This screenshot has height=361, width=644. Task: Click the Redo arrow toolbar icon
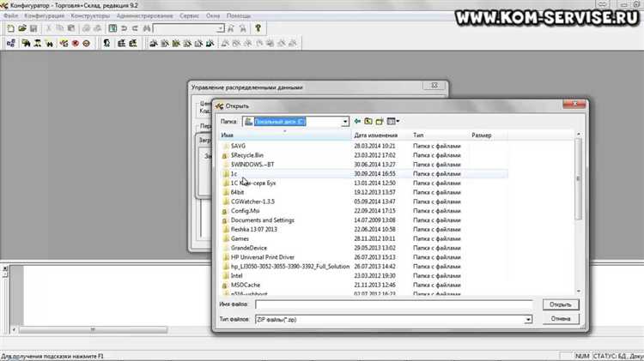pyautogui.click(x=135, y=28)
